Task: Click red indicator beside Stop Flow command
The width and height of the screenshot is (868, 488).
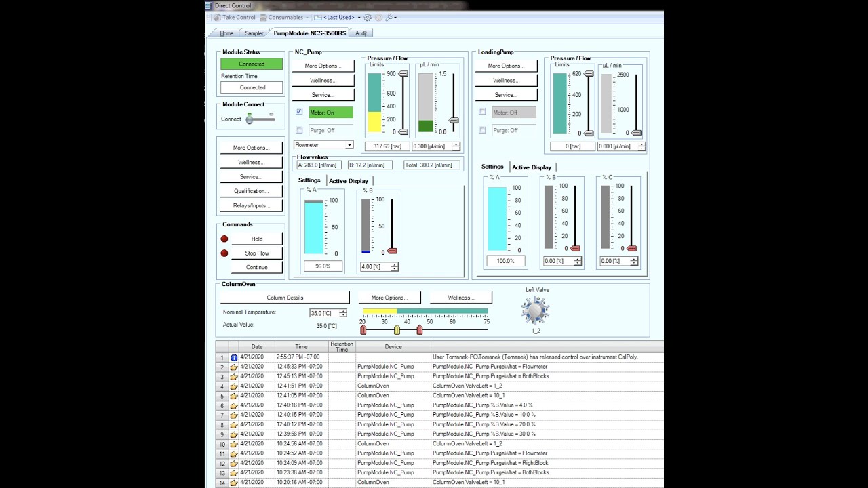Action: point(224,253)
